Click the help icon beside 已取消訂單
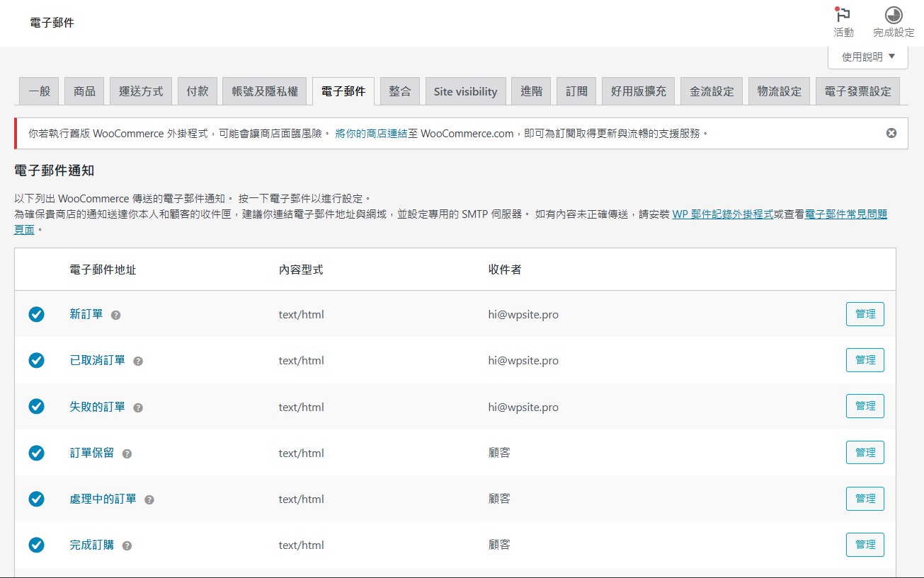 [x=138, y=361]
